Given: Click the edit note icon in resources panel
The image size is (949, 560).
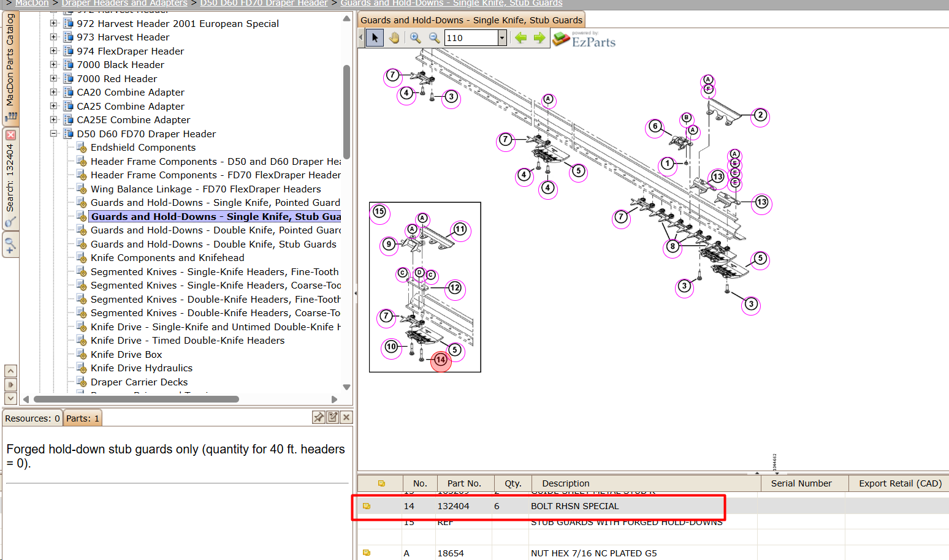Looking at the screenshot, I should coord(333,417).
